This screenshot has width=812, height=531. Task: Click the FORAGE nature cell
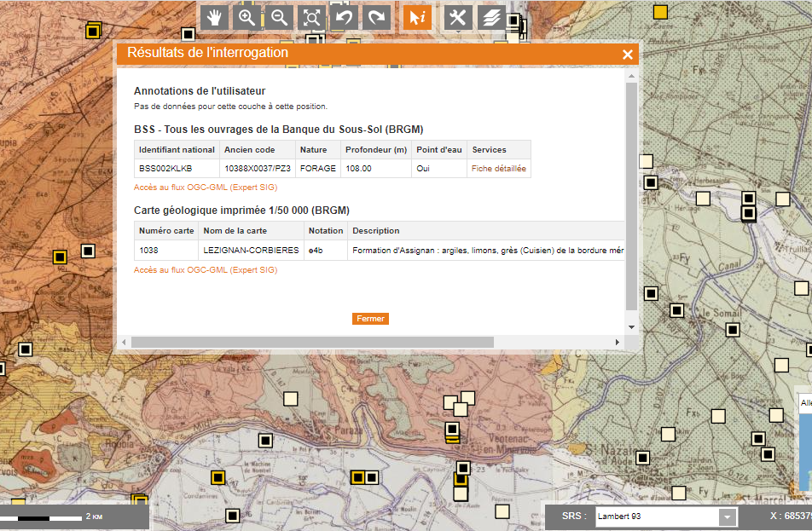point(318,168)
